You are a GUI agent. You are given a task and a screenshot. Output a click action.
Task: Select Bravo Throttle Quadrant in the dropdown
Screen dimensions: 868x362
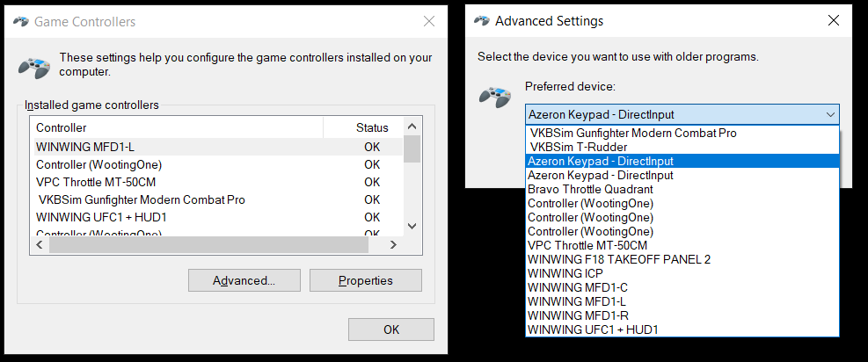click(590, 189)
